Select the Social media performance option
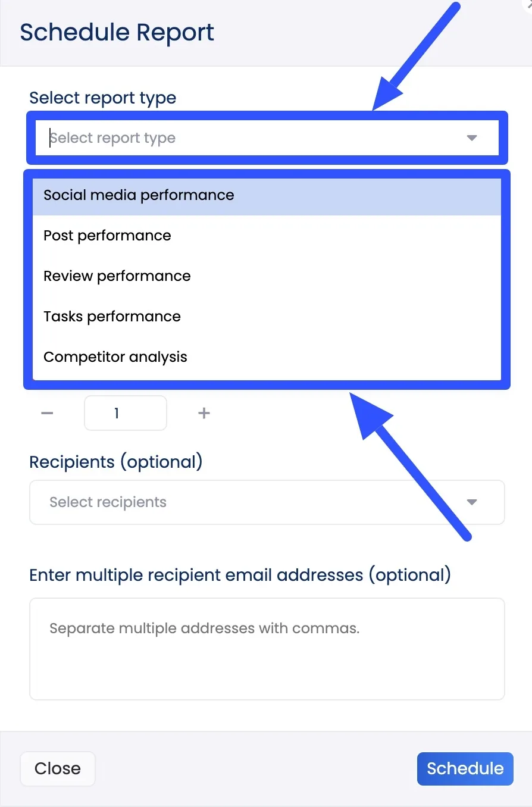 [139, 195]
